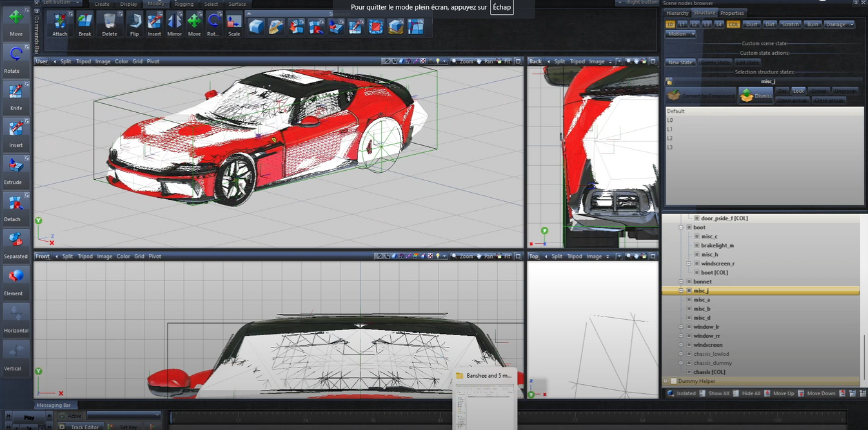Click the Scale icon in the top toolbar
The image size is (868, 430).
(x=233, y=26)
